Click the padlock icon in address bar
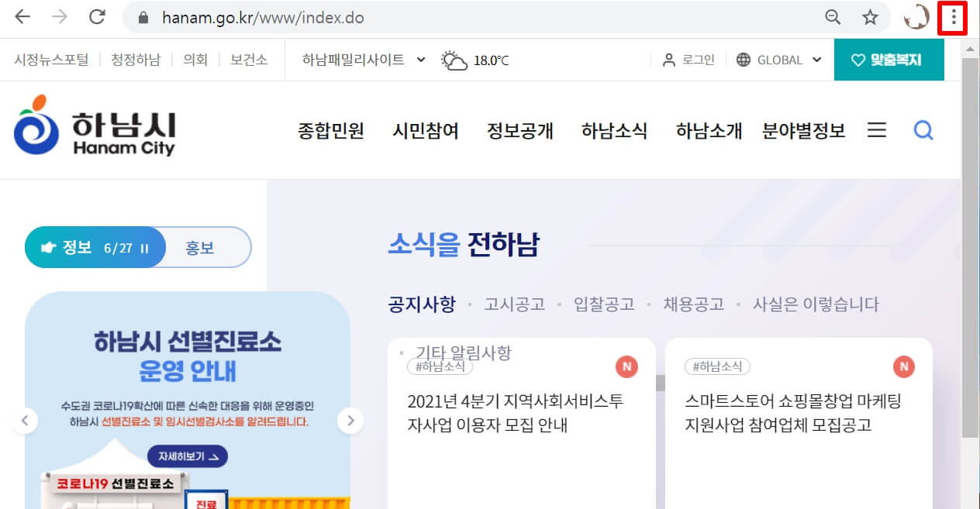Screen dimensions: 980x509 tap(142, 18)
